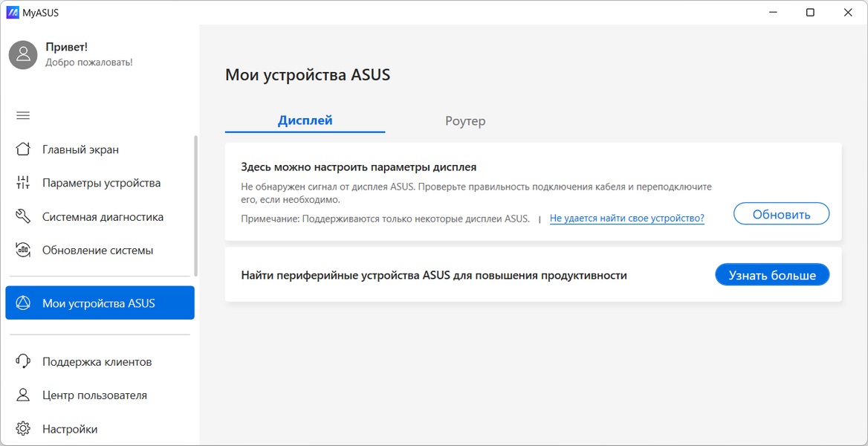This screenshot has width=868, height=446.
Task: Click the person icon for Центр пользователя
Action: [23, 395]
